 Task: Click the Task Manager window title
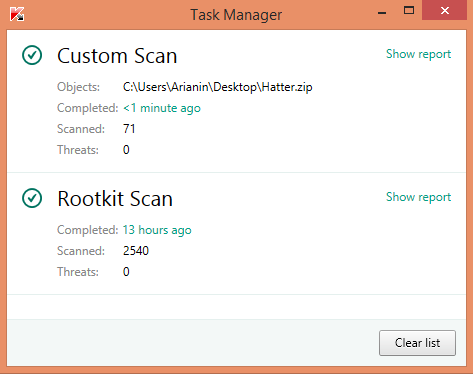[x=236, y=15]
